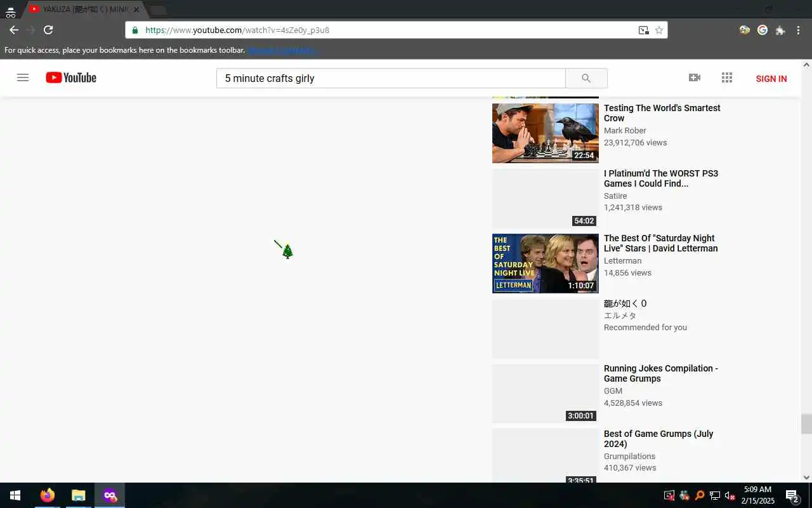This screenshot has height=508, width=812.
Task: Click the SIGN IN link
Action: tap(771, 79)
